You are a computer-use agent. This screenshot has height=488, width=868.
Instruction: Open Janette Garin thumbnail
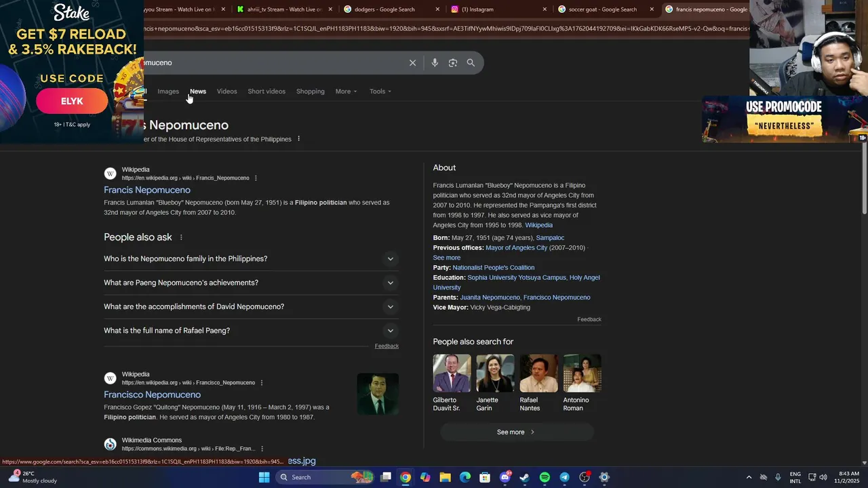(495, 373)
